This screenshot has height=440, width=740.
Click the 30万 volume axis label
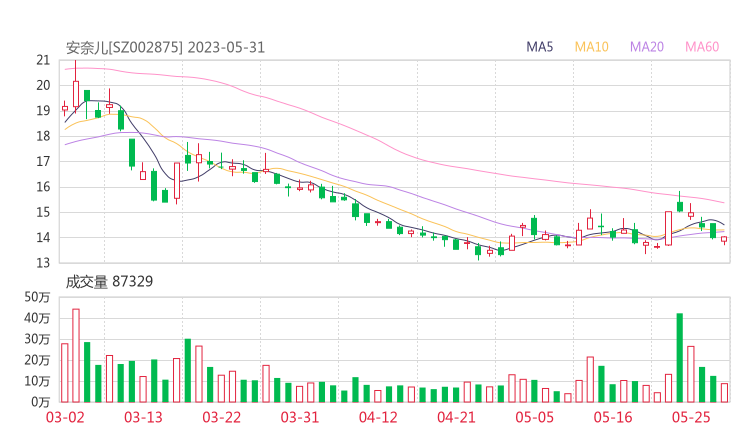tap(37, 339)
